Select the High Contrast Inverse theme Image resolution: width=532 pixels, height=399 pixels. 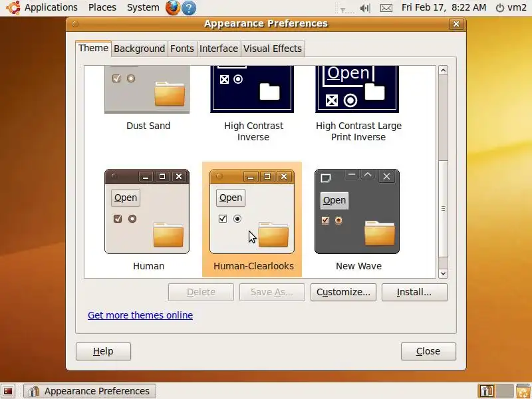click(252, 89)
